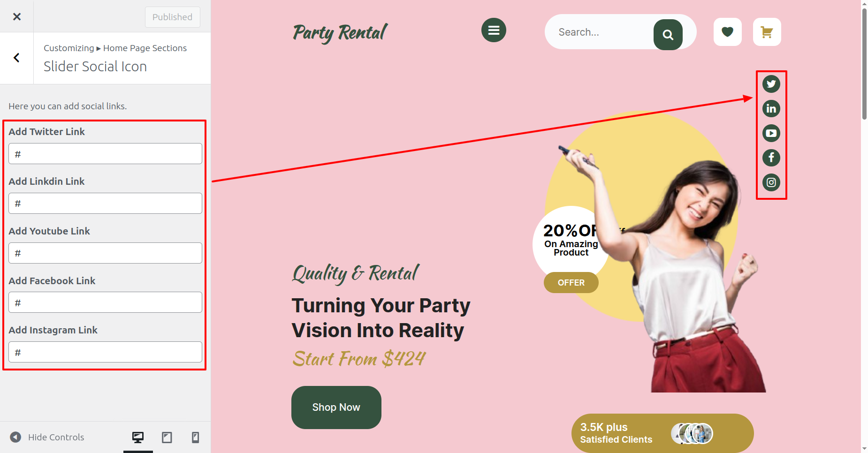Viewport: 868px width, 453px height.
Task: Click the OFFER button
Action: (571, 282)
